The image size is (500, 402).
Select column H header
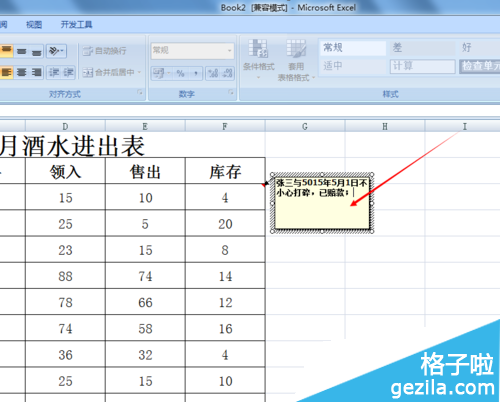385,126
